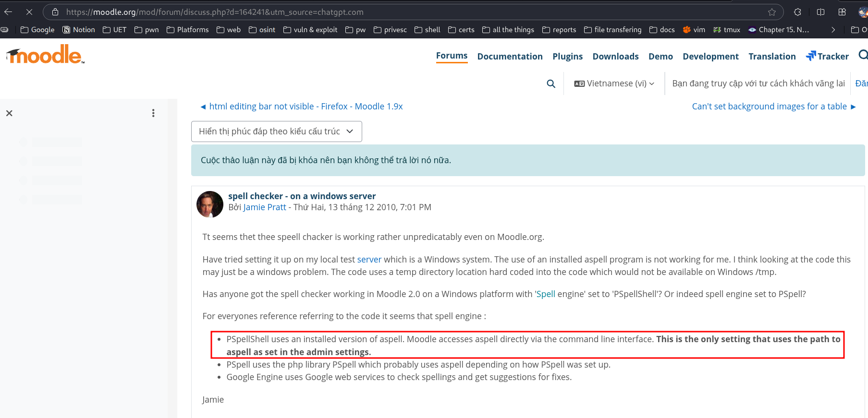Expand the Vietnamese (vi) language menu
868x418 pixels.
(x=614, y=84)
